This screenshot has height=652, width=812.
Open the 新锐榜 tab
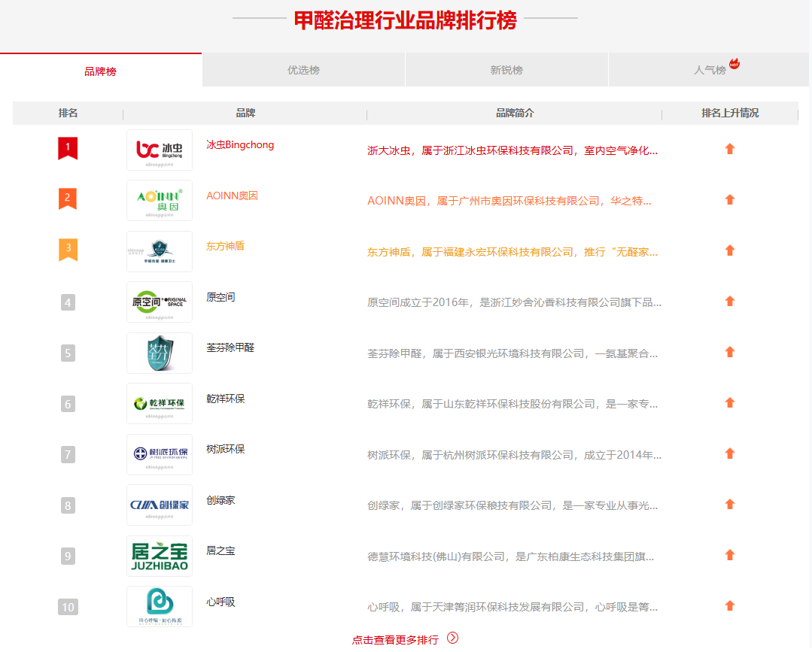pyautogui.click(x=506, y=69)
